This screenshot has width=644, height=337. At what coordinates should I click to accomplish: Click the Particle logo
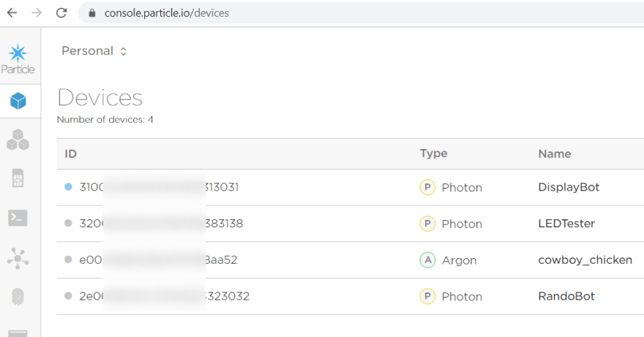click(x=18, y=58)
